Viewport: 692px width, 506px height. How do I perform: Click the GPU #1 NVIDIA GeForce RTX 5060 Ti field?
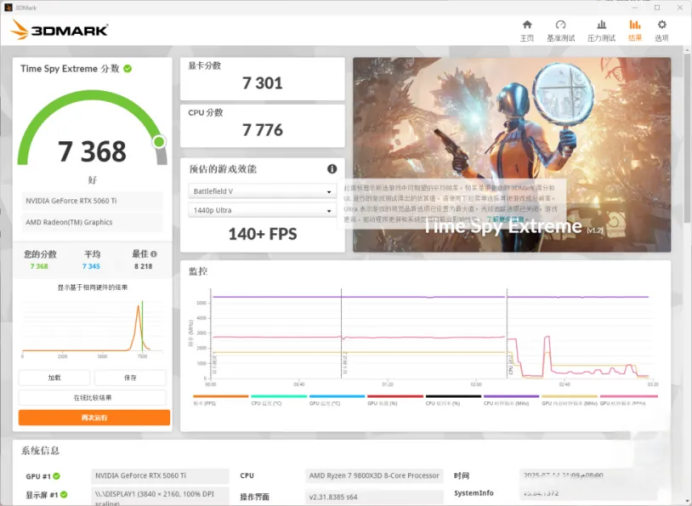coord(160,476)
